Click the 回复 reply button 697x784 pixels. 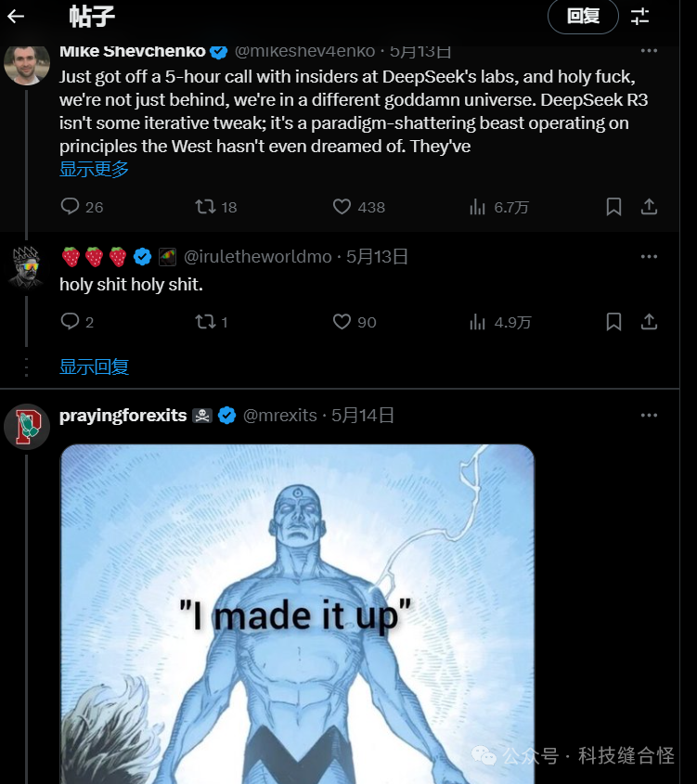click(583, 16)
